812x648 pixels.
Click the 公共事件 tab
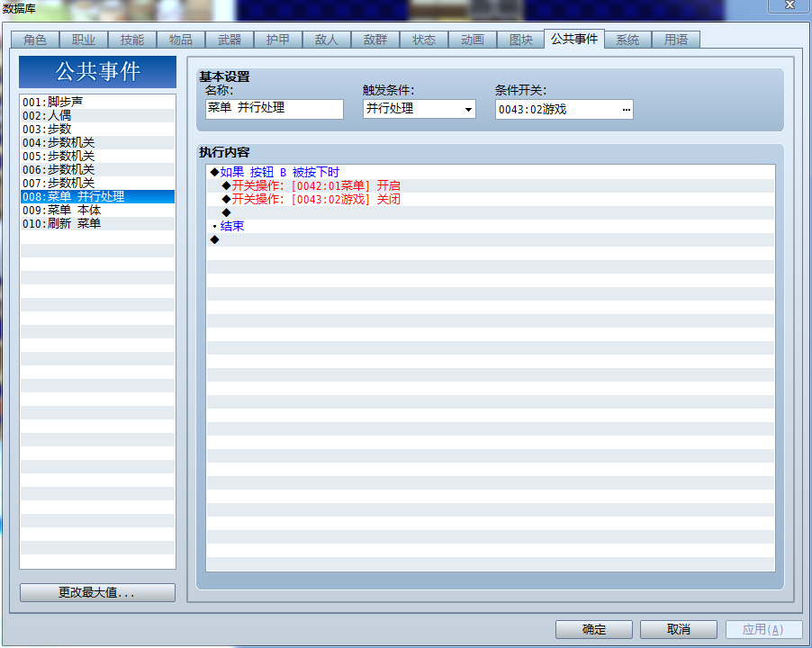574,39
